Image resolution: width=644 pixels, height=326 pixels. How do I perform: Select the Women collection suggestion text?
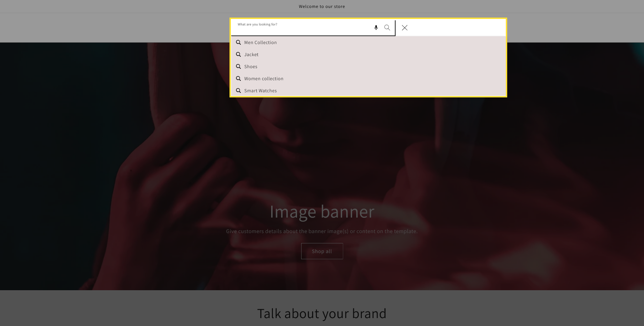coord(264,78)
